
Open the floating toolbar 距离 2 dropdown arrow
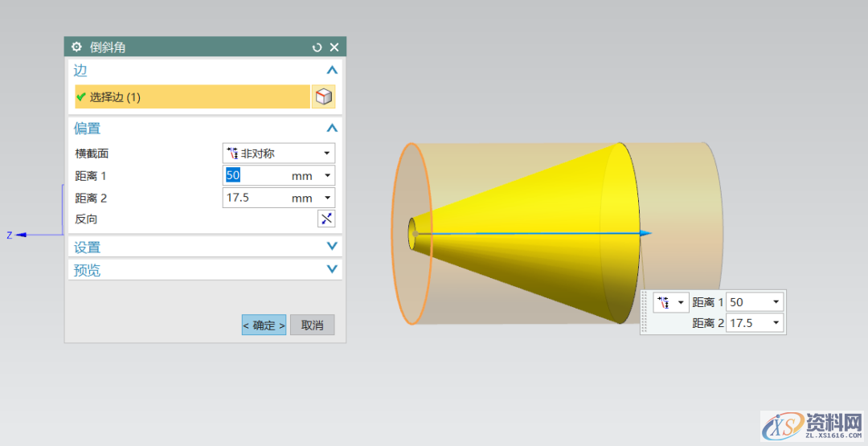tap(776, 323)
